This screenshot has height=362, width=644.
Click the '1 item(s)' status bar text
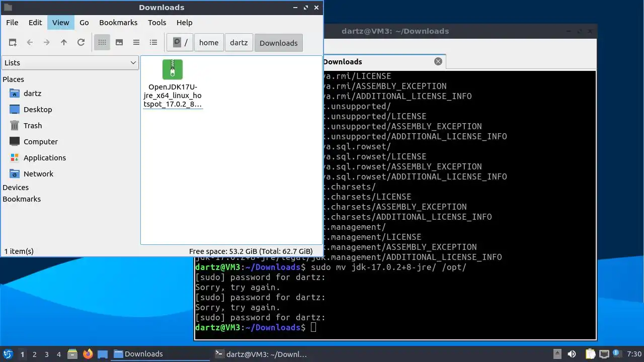pos(19,251)
